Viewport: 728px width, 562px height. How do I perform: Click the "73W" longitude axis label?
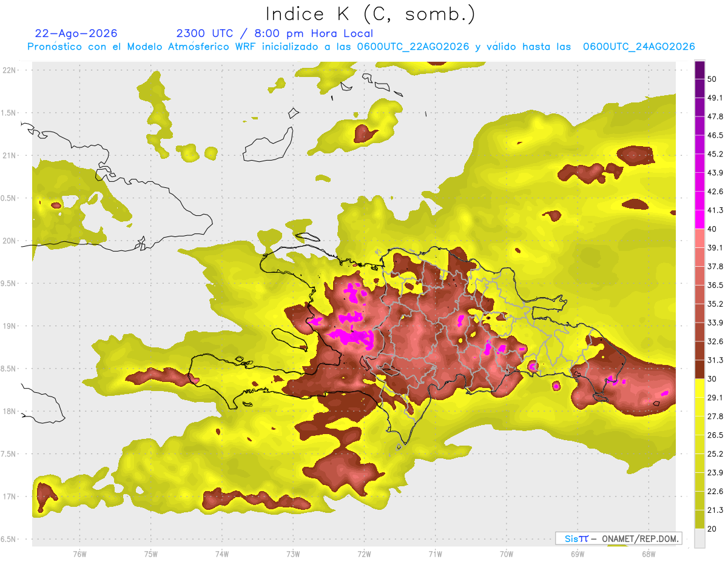(292, 554)
